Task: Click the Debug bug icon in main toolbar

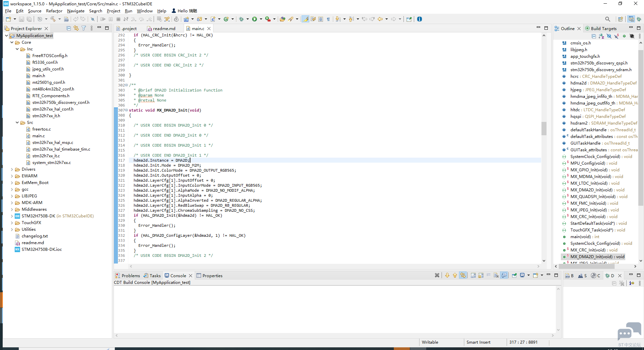Action: 241,19
